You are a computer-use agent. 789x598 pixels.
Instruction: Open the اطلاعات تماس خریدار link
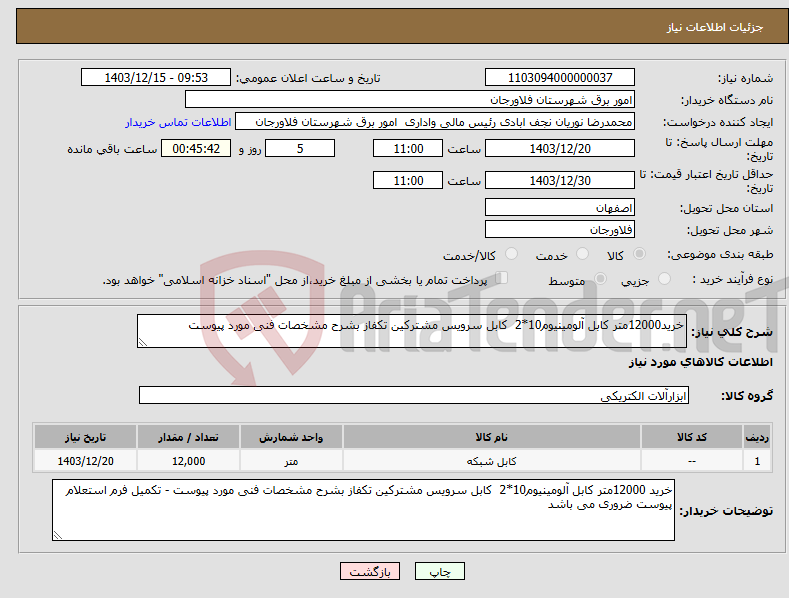coord(178,122)
